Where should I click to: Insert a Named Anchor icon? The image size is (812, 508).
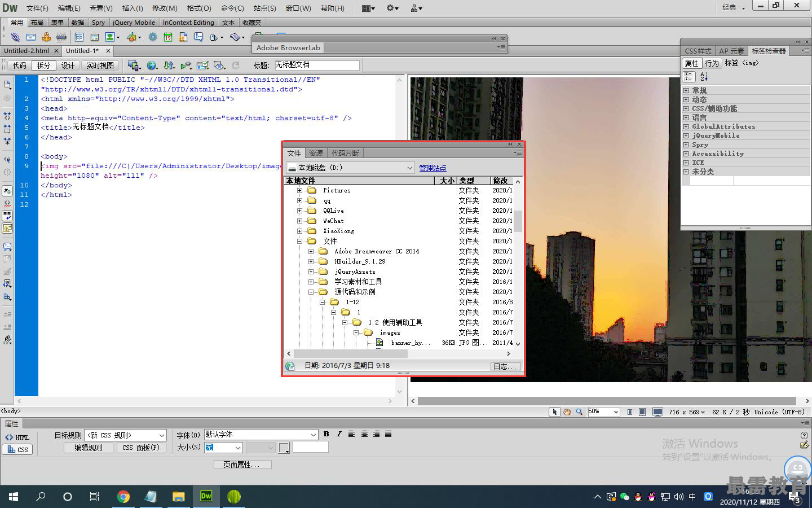[x=46, y=37]
